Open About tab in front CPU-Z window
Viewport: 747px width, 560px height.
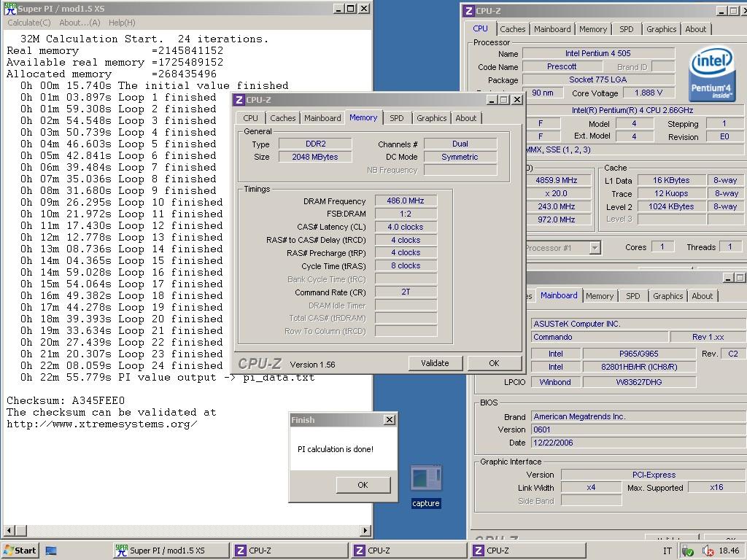[x=466, y=118]
